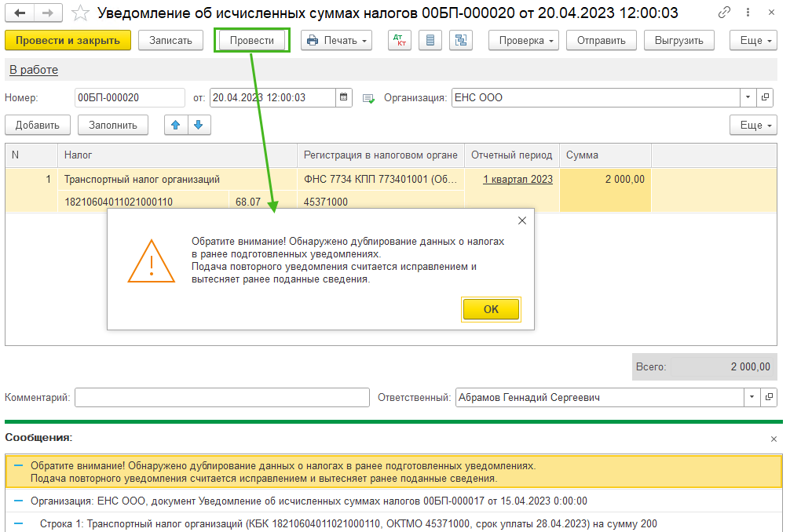Select Строка 1 message row
Image resolution: width=790 pixels, height=532 pixels.
[x=393, y=523]
